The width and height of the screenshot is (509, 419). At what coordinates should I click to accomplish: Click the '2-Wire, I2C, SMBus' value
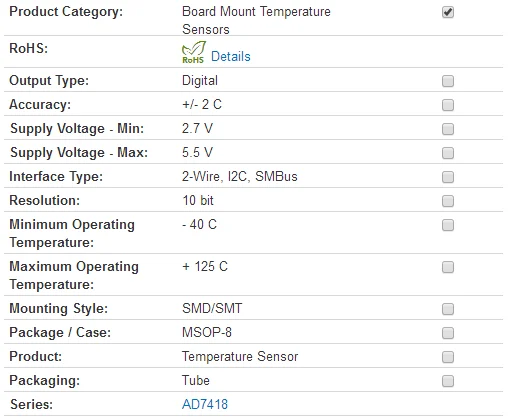[x=239, y=177]
